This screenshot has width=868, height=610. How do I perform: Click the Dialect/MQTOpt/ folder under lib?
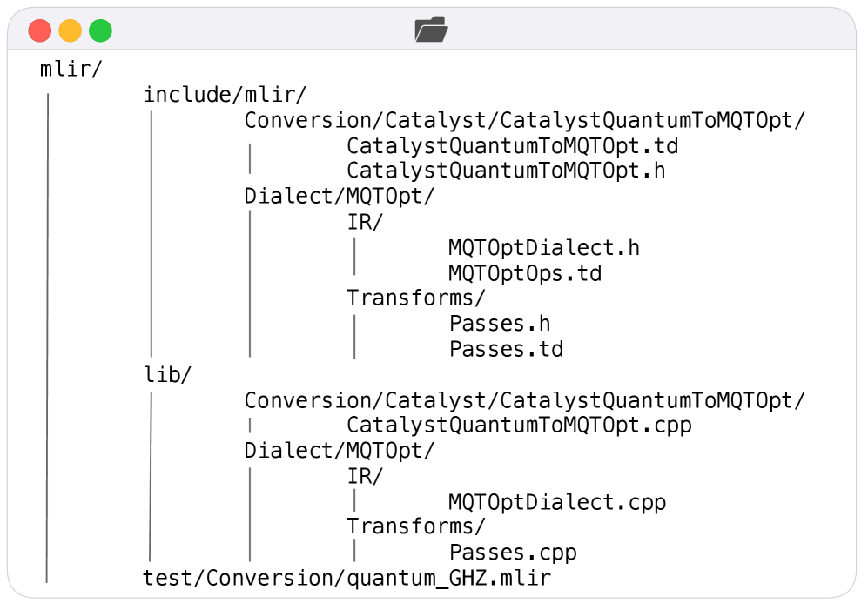339,452
